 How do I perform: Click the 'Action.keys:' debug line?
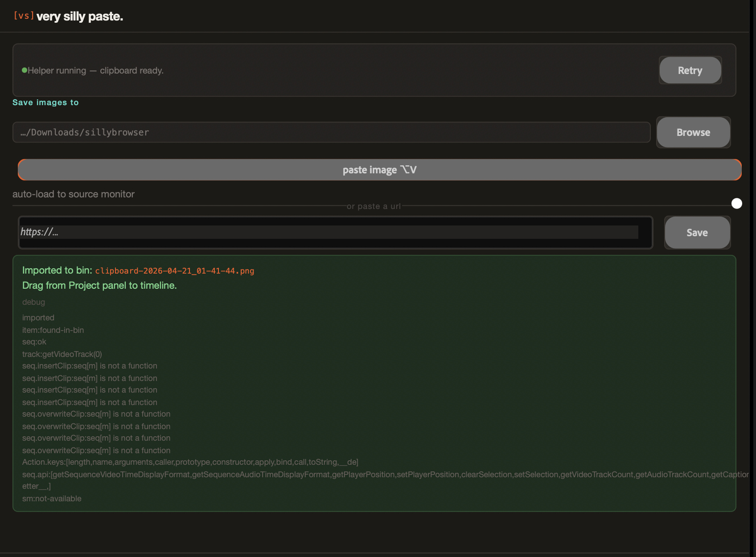(x=190, y=462)
